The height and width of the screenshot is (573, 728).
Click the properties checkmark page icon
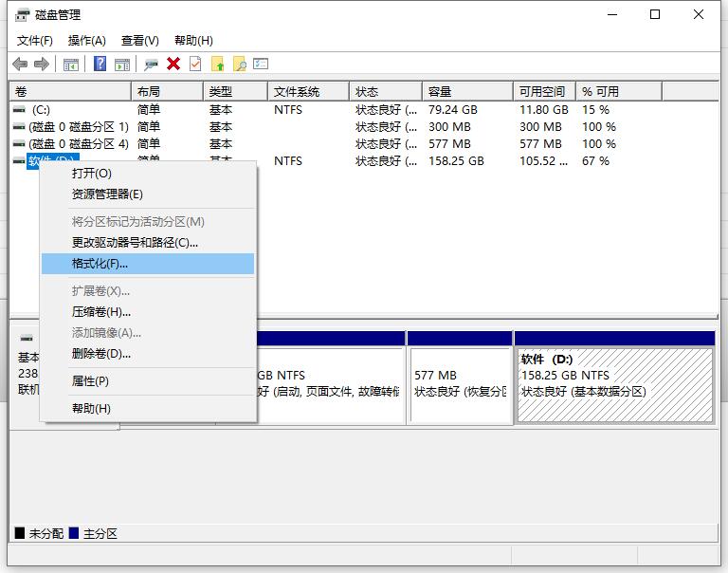195,64
